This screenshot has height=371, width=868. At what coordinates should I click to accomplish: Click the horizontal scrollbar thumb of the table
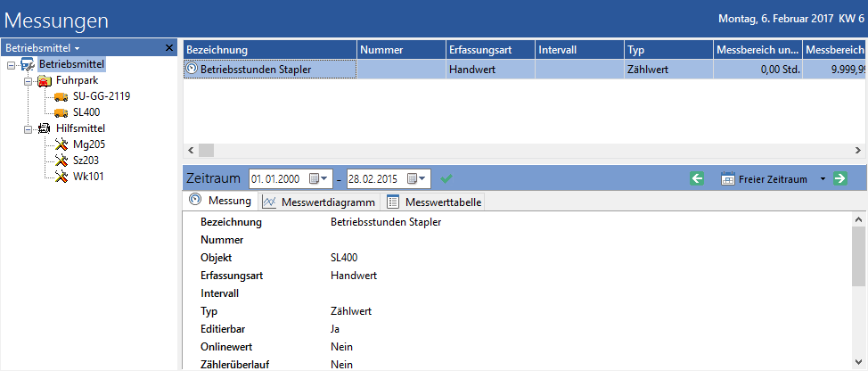206,150
